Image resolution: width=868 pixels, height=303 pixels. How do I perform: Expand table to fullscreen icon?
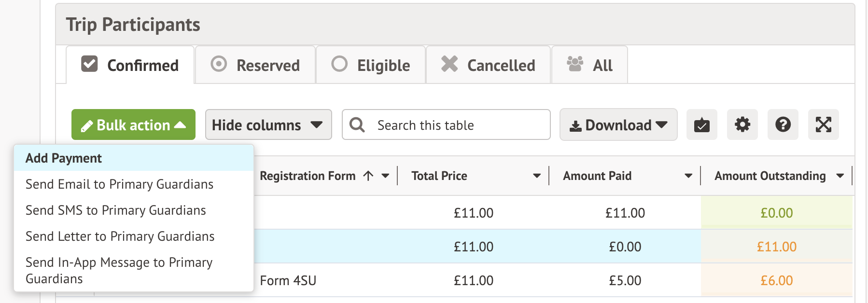pyautogui.click(x=823, y=125)
